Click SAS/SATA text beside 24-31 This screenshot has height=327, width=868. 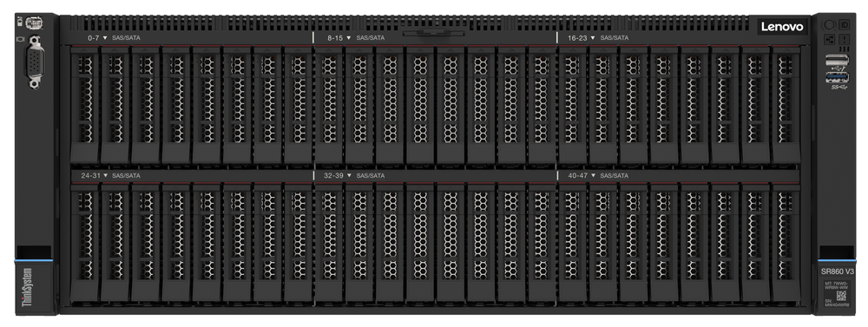(126, 175)
